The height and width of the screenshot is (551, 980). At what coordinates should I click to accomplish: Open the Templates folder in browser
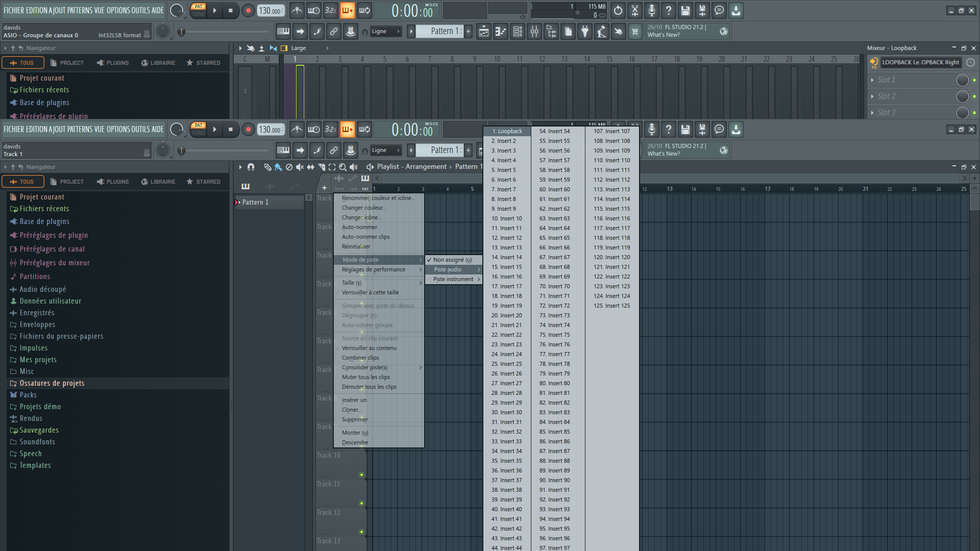tap(35, 465)
